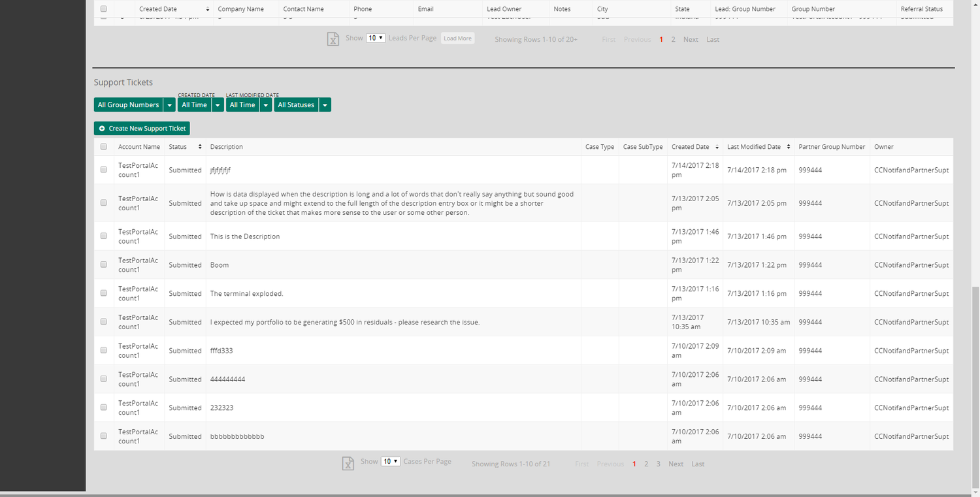Screen dimensions: 980x497
Task: Open Last Modified Date All Time dropdown arrow
Action: click(x=266, y=104)
